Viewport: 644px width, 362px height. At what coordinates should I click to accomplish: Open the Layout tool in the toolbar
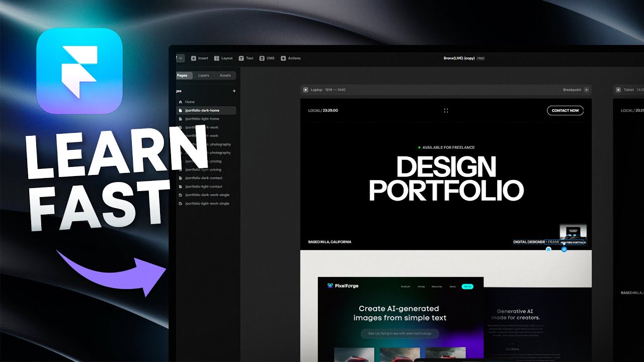[223, 58]
